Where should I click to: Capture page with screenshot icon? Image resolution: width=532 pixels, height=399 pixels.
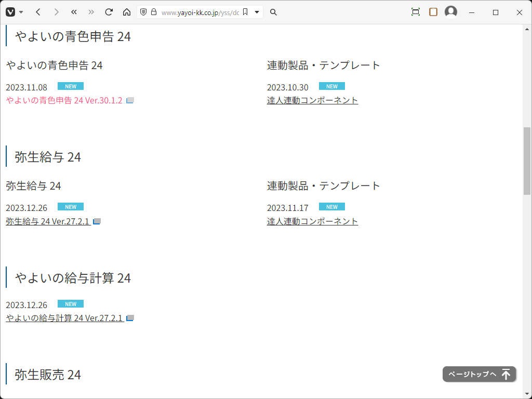415,12
